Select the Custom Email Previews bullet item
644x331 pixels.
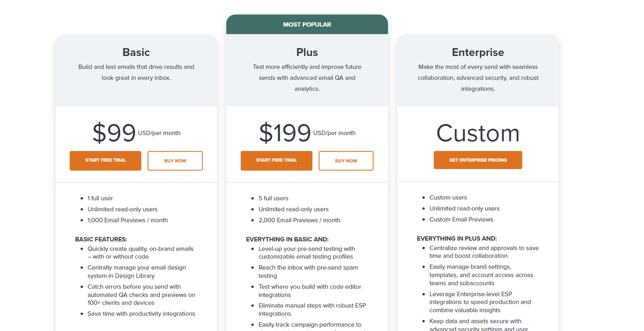(461, 219)
